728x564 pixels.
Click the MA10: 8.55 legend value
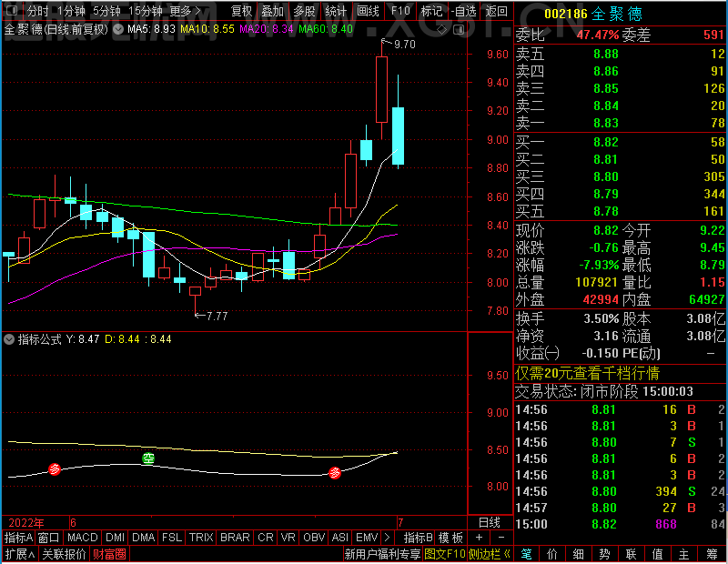click(207, 29)
